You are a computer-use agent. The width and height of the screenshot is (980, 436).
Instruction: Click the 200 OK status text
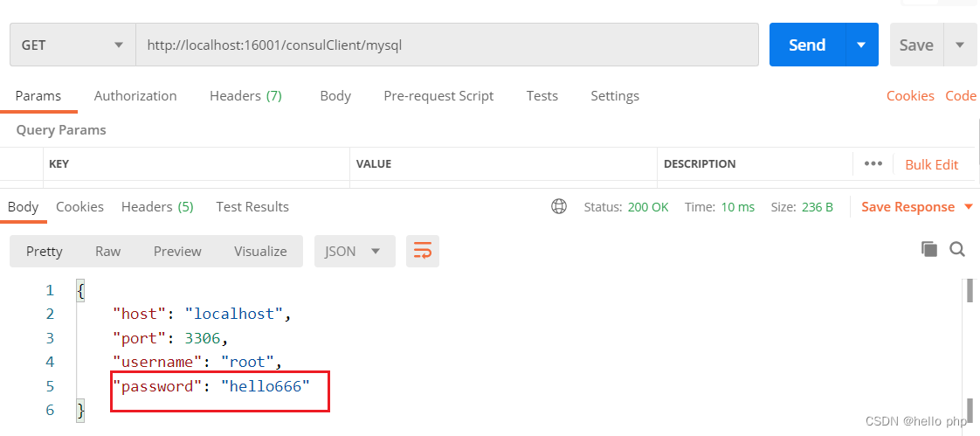[648, 207]
